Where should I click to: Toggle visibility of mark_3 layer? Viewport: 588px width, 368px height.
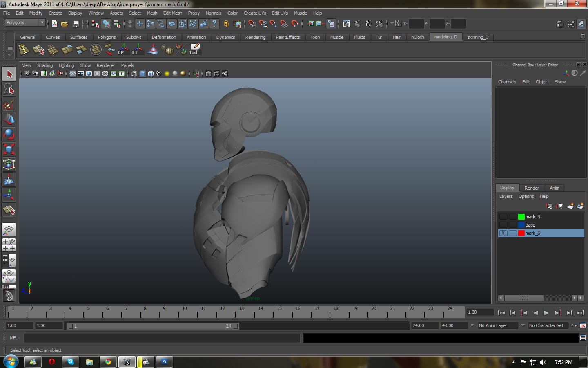pyautogui.click(x=503, y=217)
